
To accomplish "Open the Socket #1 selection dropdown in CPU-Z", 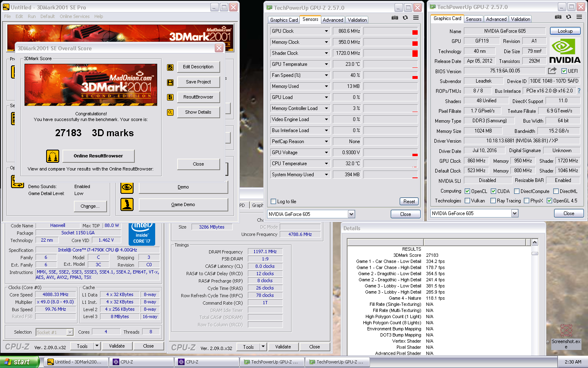I will tap(70, 332).
